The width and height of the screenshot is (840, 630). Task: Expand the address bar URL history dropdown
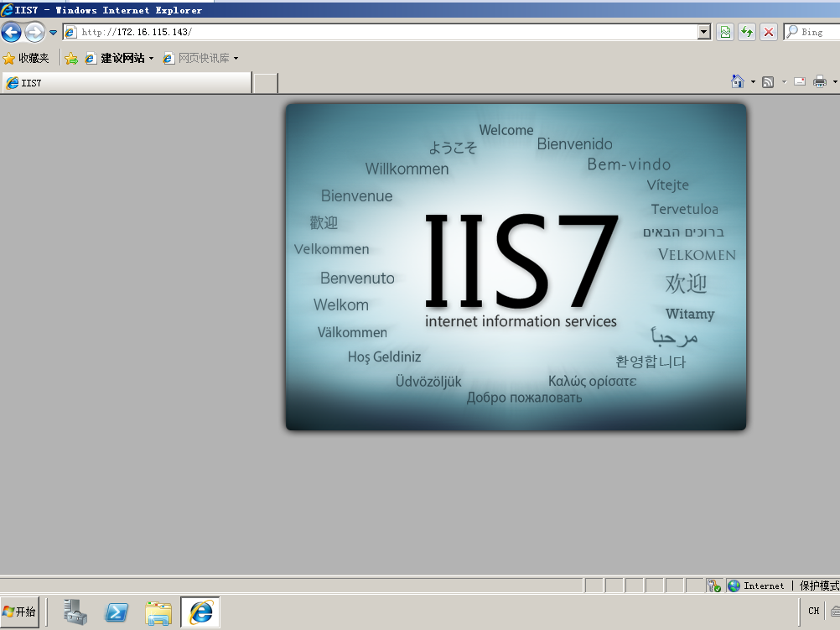[x=704, y=32]
